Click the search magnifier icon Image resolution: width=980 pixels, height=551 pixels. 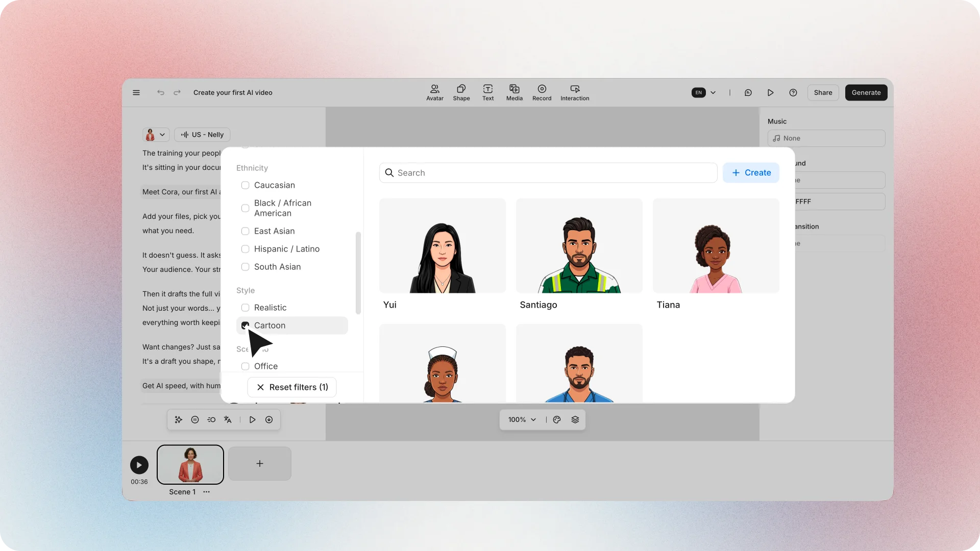pyautogui.click(x=389, y=173)
